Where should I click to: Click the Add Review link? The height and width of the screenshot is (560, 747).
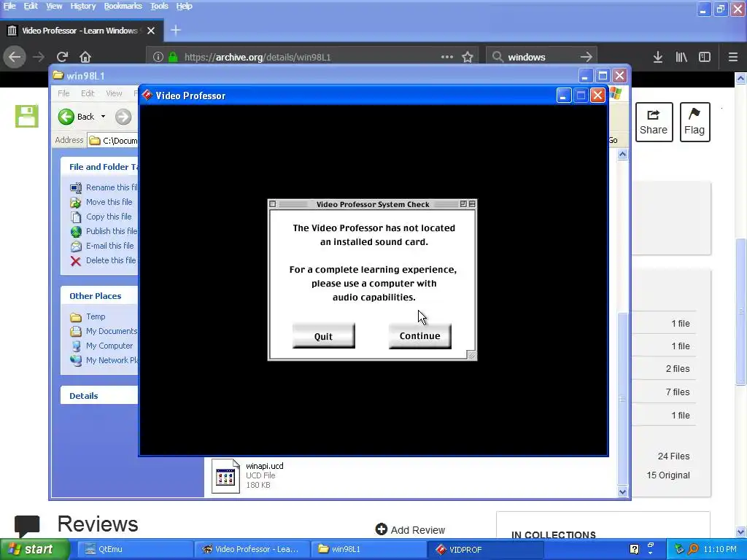point(410,529)
